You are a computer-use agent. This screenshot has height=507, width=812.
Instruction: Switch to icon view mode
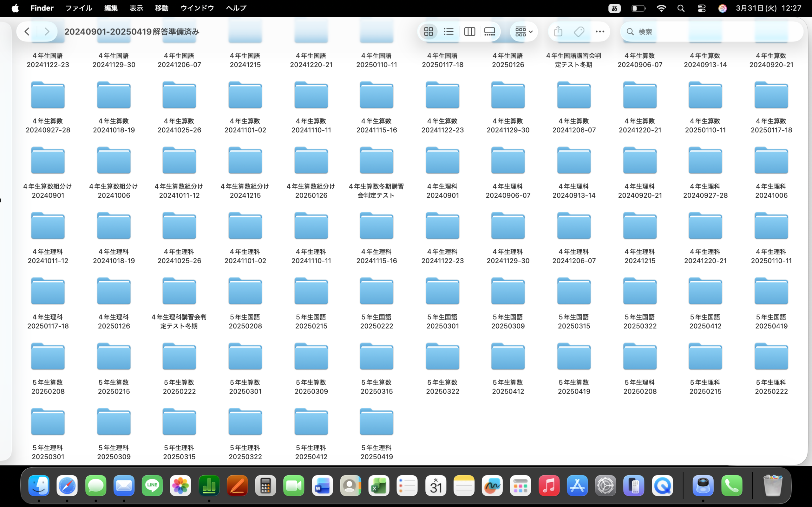tap(429, 31)
